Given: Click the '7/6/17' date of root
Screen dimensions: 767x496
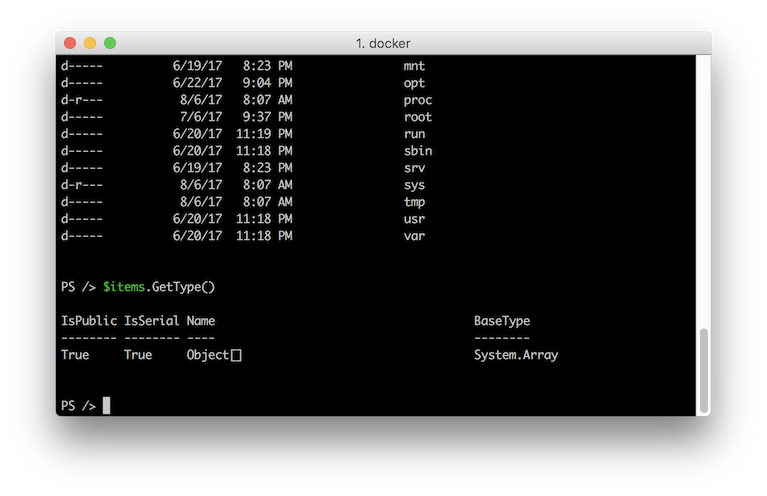Looking at the screenshot, I should click(201, 117).
